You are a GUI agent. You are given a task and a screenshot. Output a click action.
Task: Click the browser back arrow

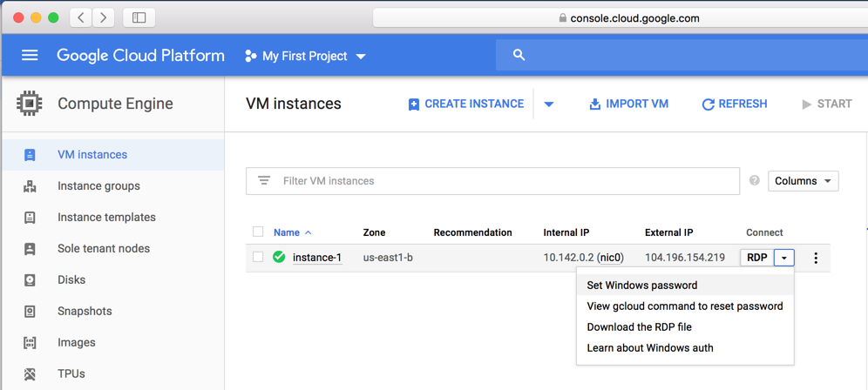(81, 17)
